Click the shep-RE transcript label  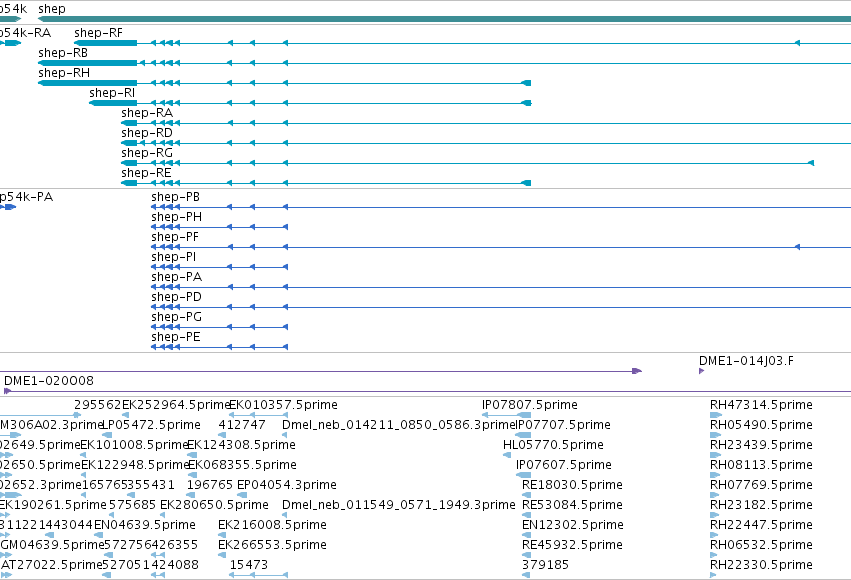(147, 174)
